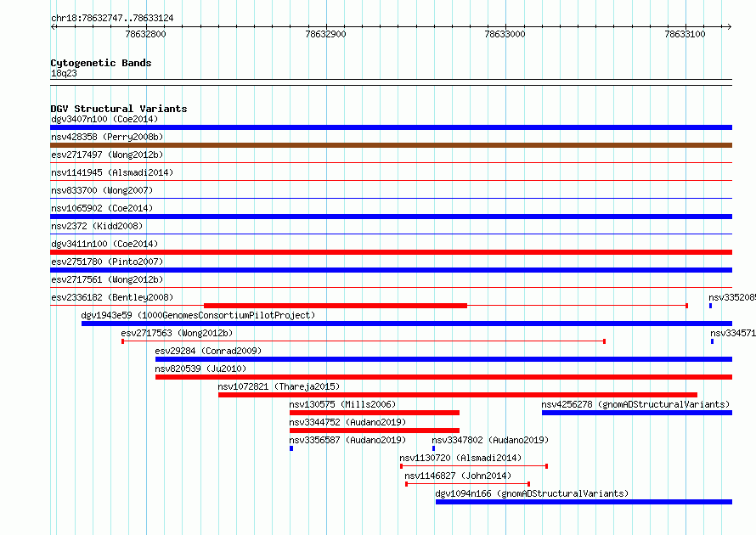Click the thick red esv2336182 segment bar
The height and width of the screenshot is (535, 756).
(x=336, y=306)
